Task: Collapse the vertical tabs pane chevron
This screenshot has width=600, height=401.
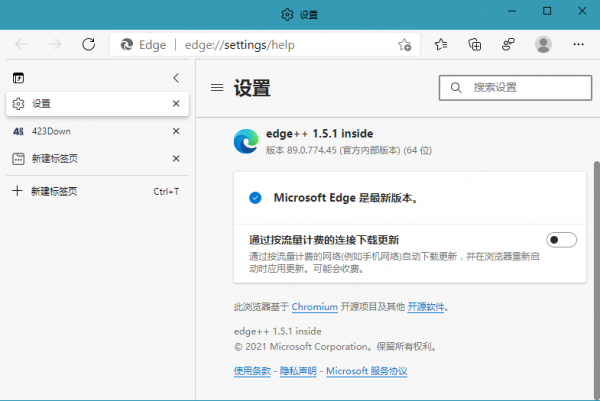Action: [176, 77]
